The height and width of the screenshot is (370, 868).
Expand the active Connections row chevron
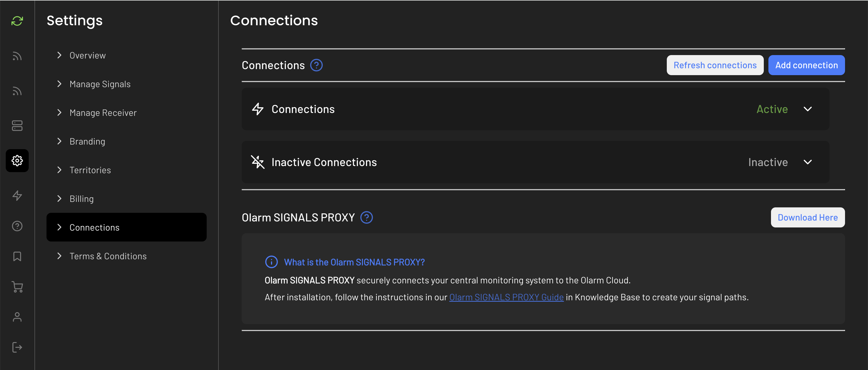[808, 109]
